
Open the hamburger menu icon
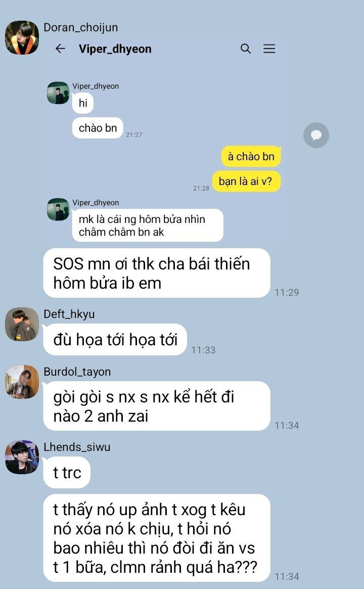click(x=269, y=49)
